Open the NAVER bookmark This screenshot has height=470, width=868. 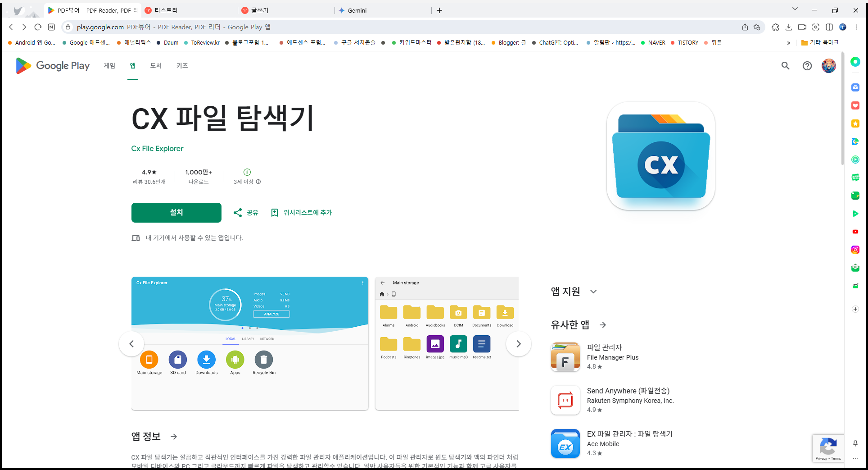point(653,43)
